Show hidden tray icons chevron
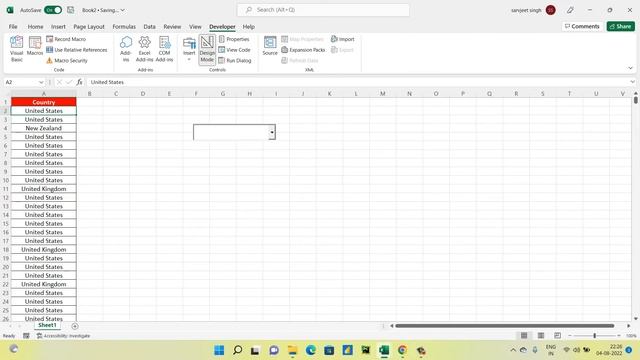Screen dimensions: 640x360 tap(513, 350)
